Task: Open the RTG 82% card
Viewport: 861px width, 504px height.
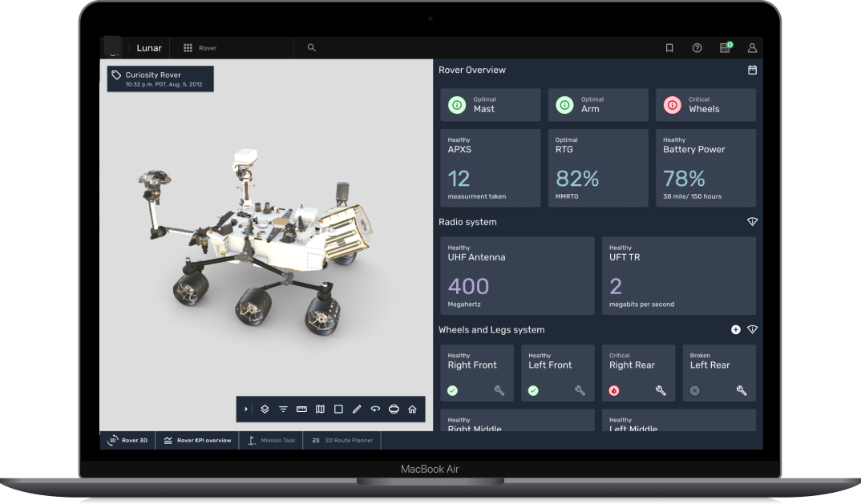Action: tap(598, 168)
